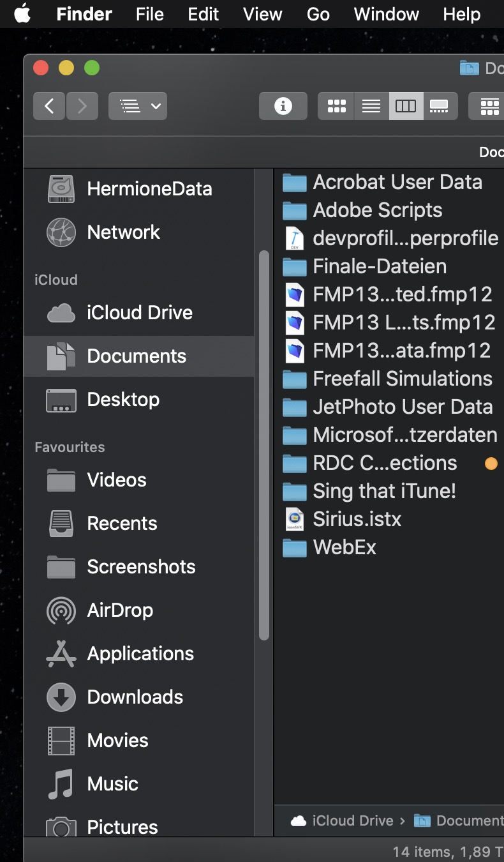504x862 pixels.
Task: Open the path dropdown in toolbar
Action: coord(138,106)
